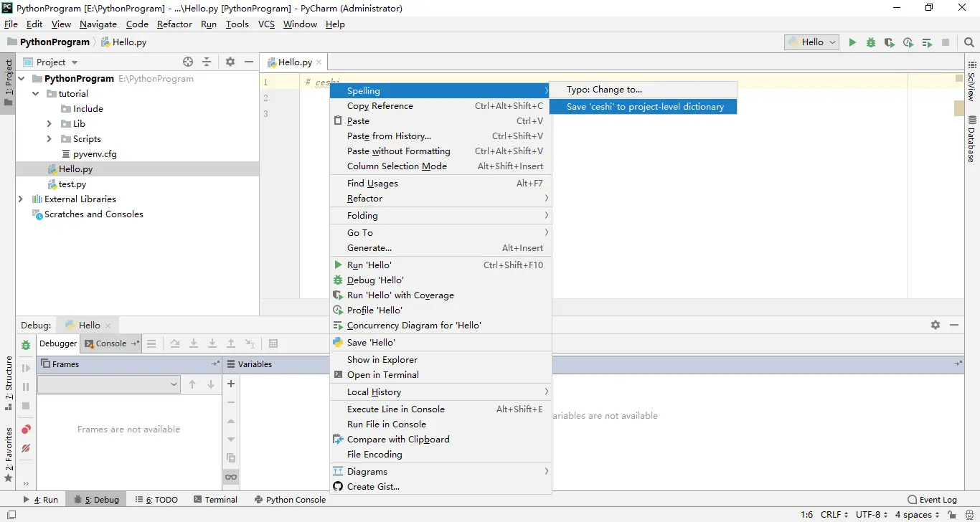Open the Frames thread selector dropdown

[x=108, y=384]
